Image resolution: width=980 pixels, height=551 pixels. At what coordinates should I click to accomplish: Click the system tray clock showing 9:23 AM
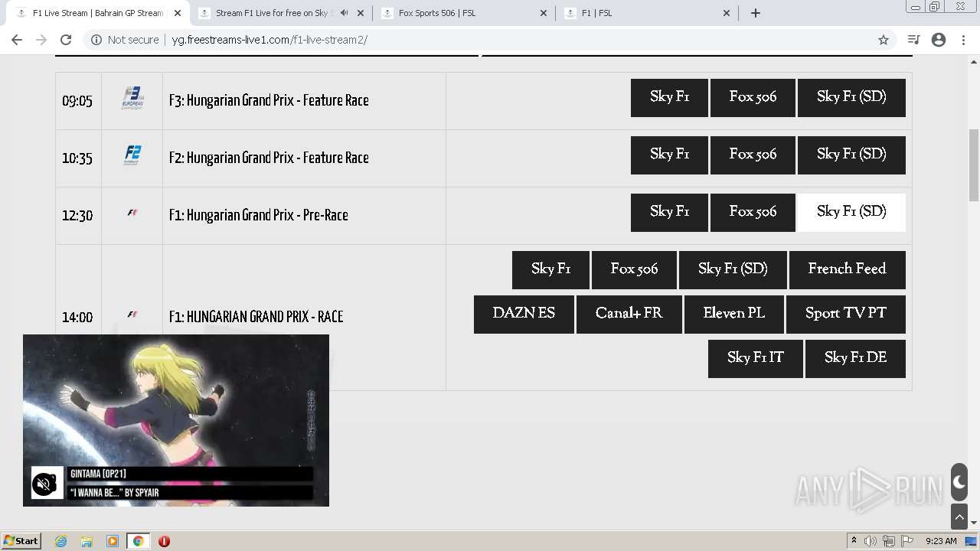pyautogui.click(x=941, y=541)
